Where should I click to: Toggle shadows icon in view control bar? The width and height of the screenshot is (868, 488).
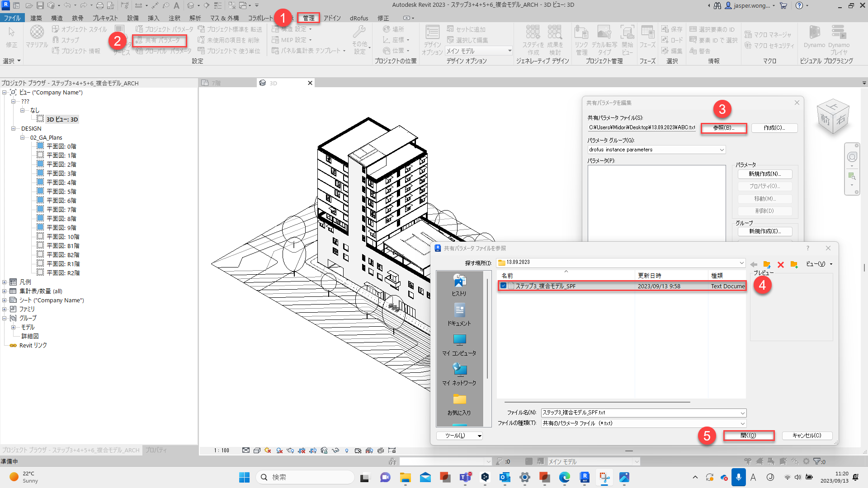tap(279, 450)
